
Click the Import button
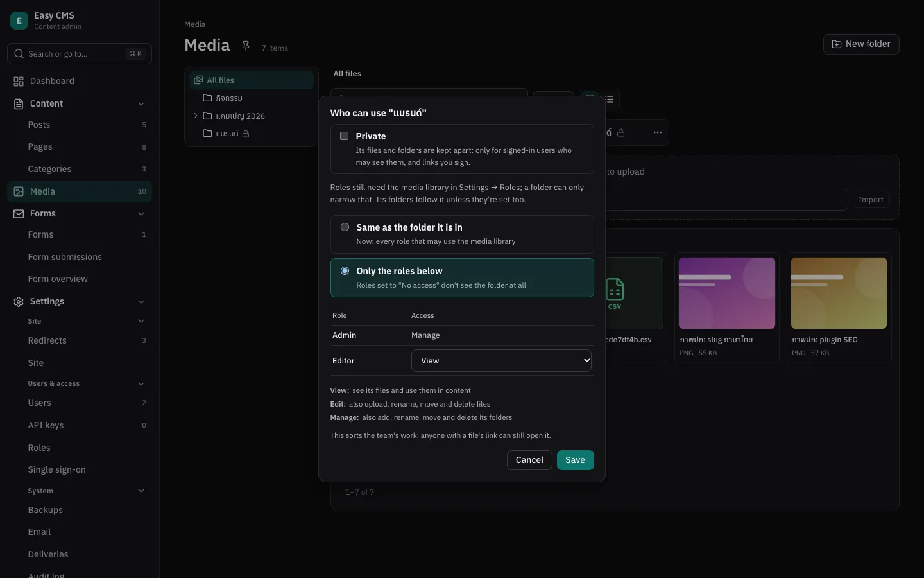(x=871, y=200)
